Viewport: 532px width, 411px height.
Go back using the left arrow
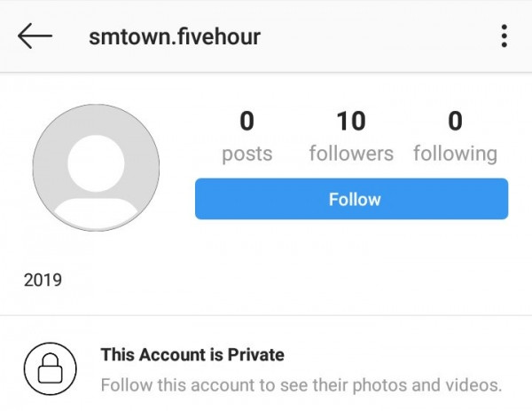[35, 36]
